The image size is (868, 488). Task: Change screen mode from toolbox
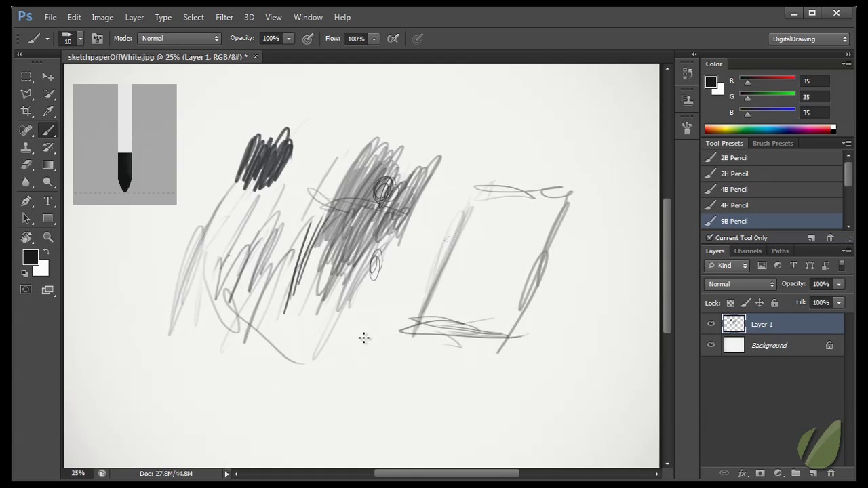[x=47, y=289]
